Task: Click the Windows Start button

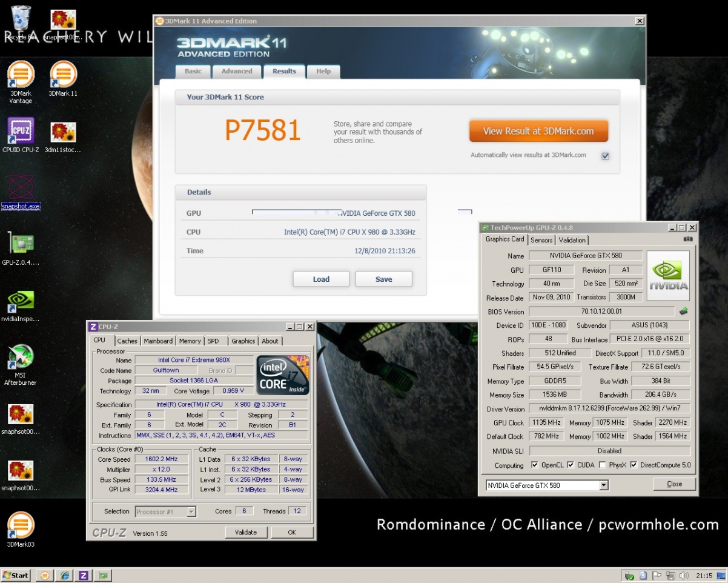Action: coord(16,575)
